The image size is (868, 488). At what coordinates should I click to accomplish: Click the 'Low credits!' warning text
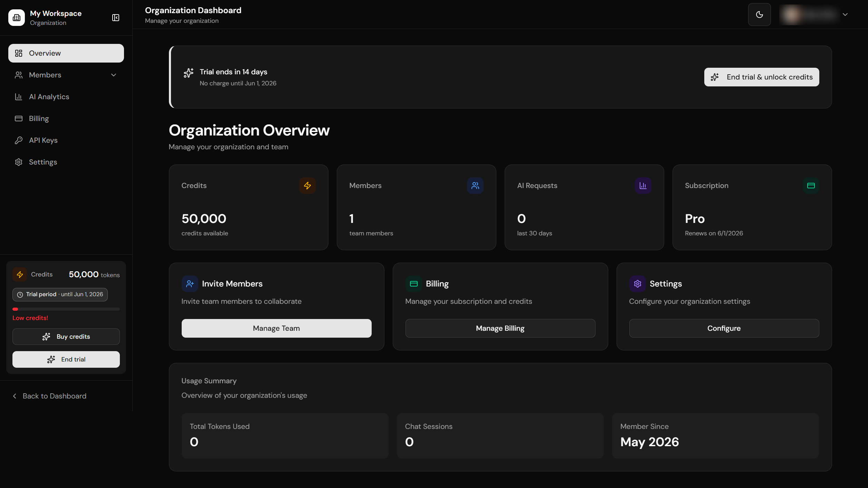[30, 318]
